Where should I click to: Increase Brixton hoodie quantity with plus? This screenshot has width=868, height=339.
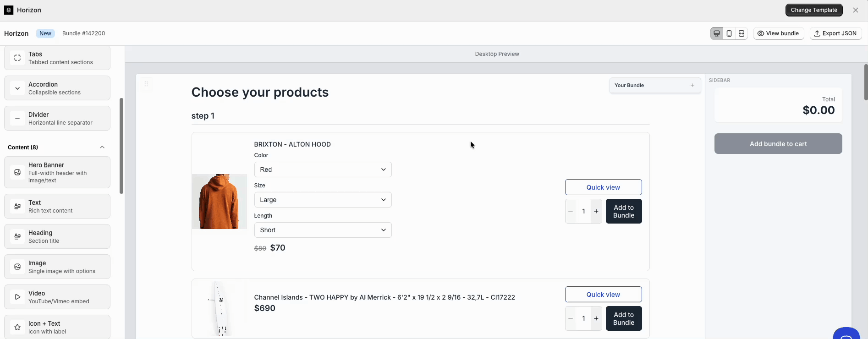pyautogui.click(x=596, y=211)
